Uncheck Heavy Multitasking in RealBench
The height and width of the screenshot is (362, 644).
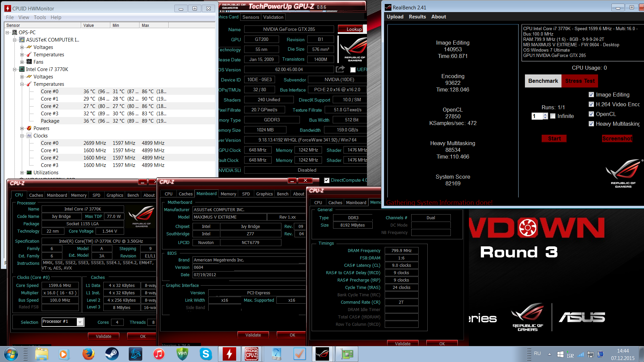click(591, 124)
